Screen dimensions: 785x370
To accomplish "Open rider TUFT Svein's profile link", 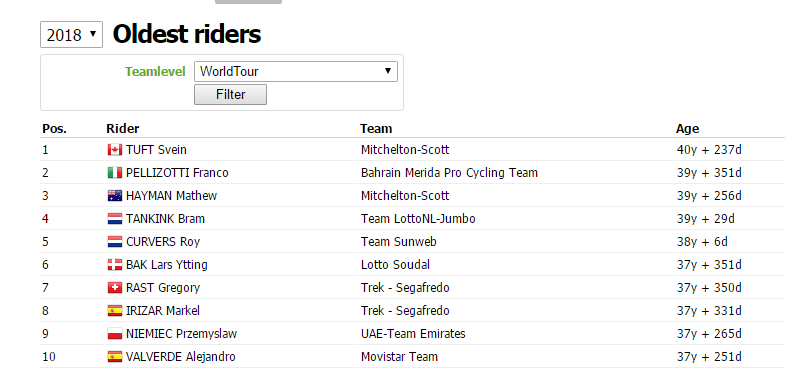I will point(156,150).
